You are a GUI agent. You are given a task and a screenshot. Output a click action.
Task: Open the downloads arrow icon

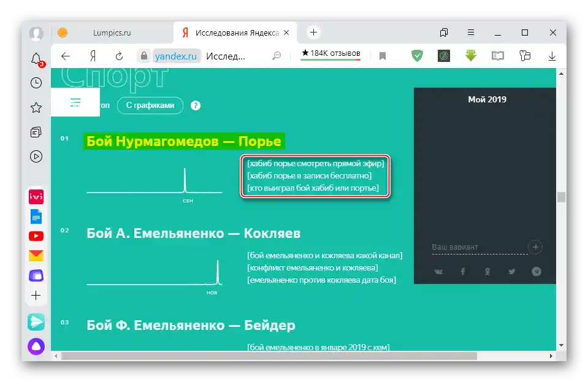click(x=552, y=56)
